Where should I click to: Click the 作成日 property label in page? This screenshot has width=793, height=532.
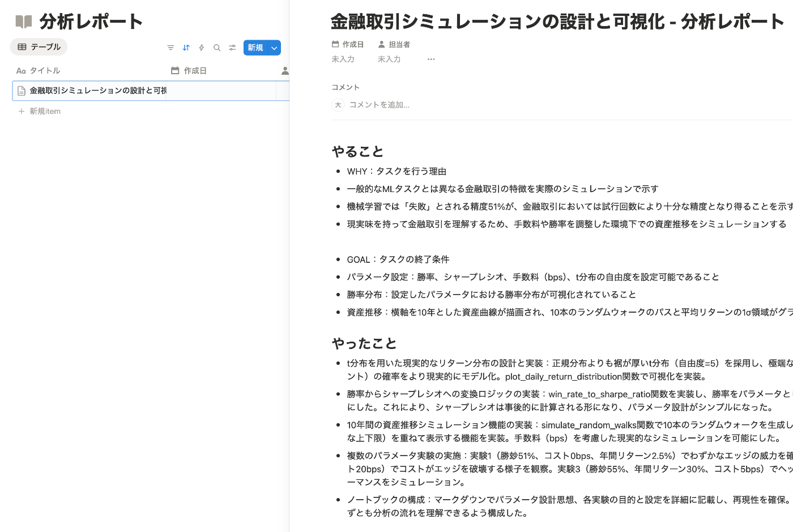tap(348, 44)
